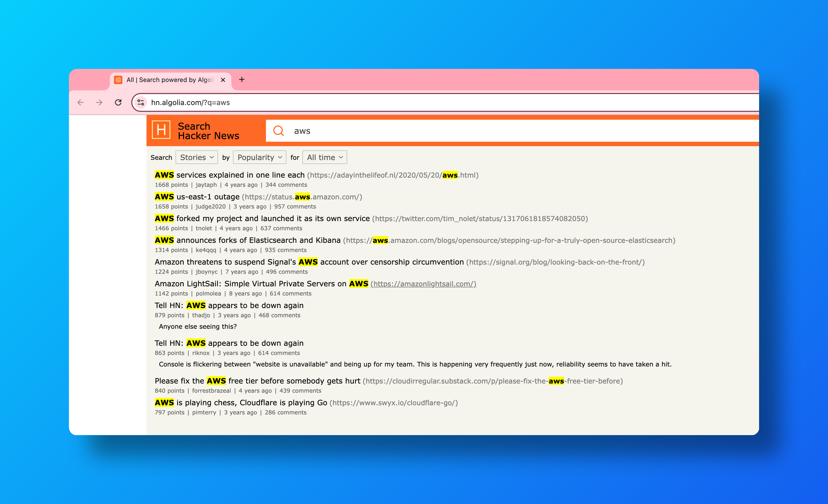This screenshot has width=828, height=504.
Task: Open 'Please fix the AWS free tier' story
Action: point(257,381)
